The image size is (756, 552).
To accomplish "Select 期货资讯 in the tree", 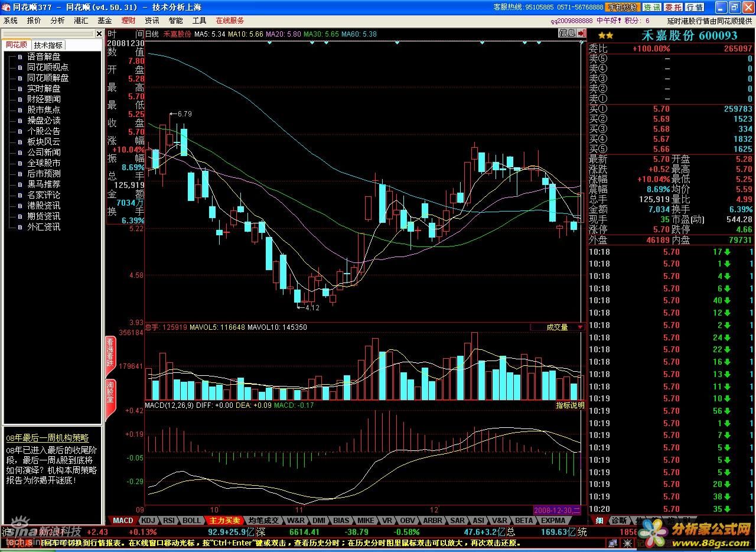I will point(44,216).
